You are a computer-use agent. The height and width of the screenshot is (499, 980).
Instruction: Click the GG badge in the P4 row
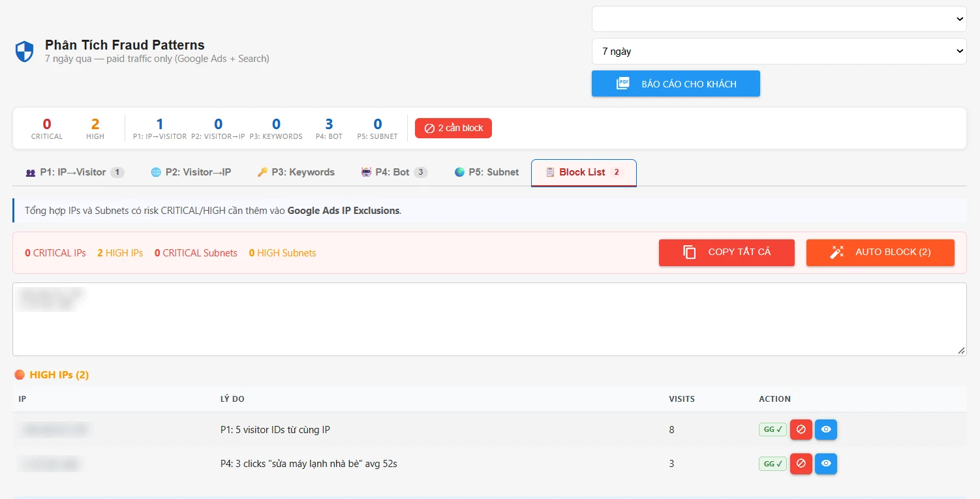tap(773, 464)
